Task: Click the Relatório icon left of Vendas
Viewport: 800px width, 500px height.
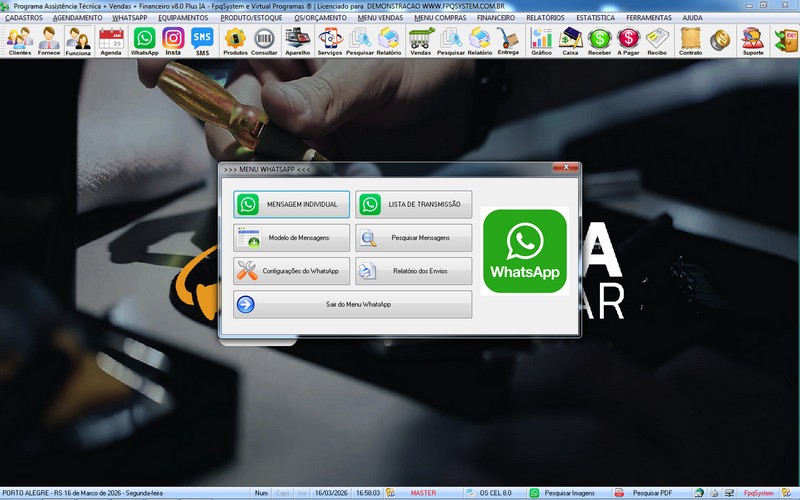Action: pos(389,41)
